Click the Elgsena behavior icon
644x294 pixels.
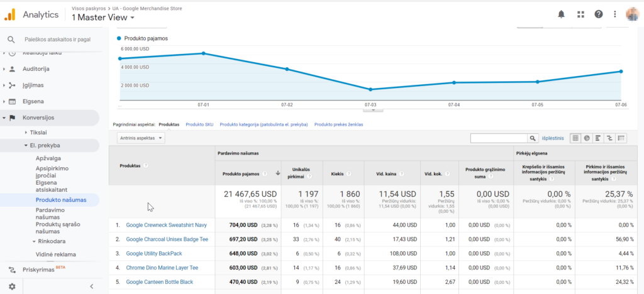point(12,101)
